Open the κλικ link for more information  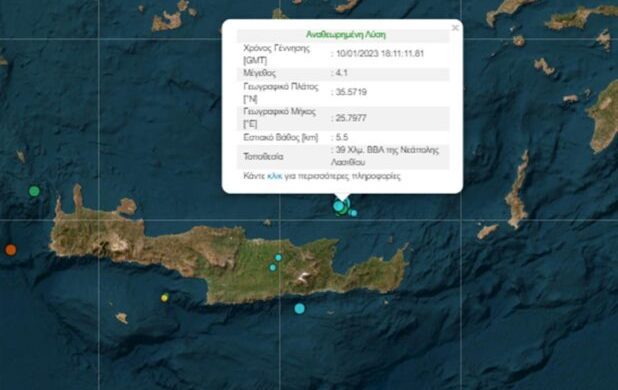coord(275,176)
